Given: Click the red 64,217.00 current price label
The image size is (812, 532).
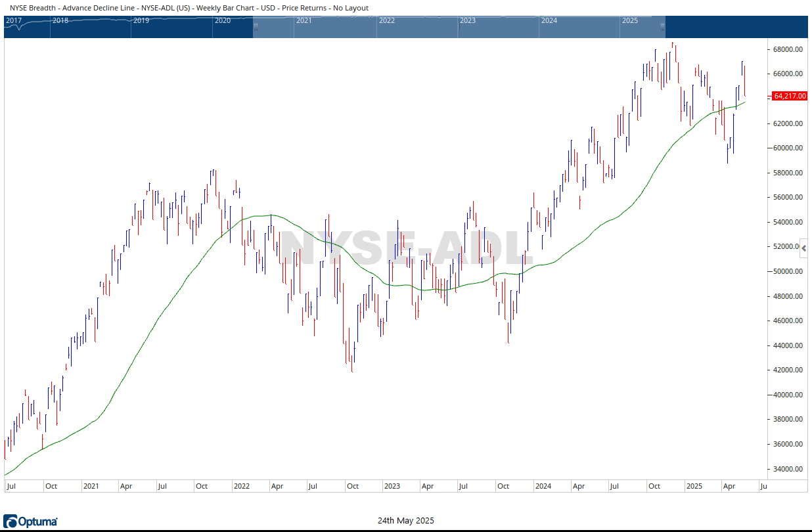Looking at the screenshot, I should click(x=789, y=96).
